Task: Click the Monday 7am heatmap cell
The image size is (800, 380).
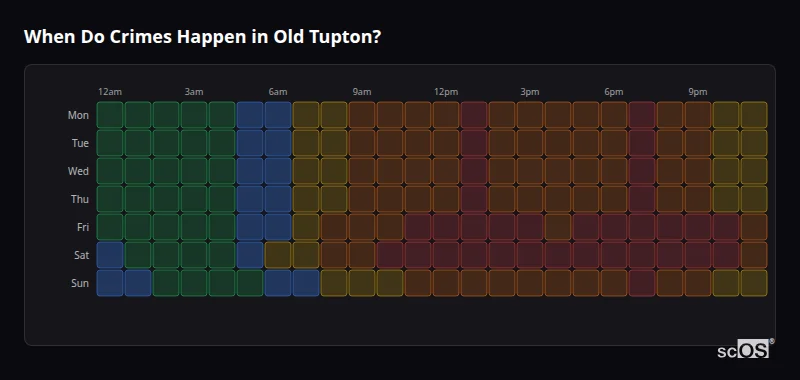Action: (x=306, y=115)
